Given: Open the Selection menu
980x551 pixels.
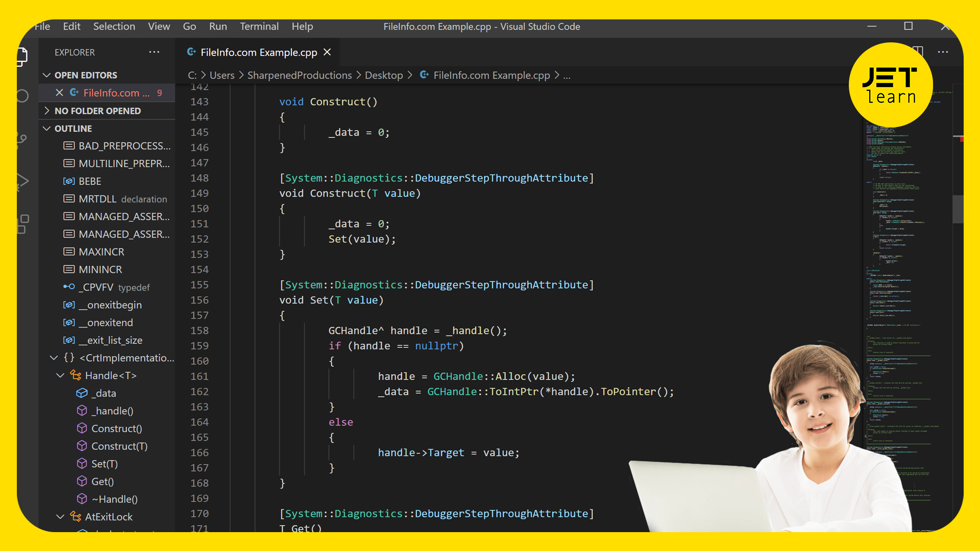Looking at the screenshot, I should coord(114,27).
